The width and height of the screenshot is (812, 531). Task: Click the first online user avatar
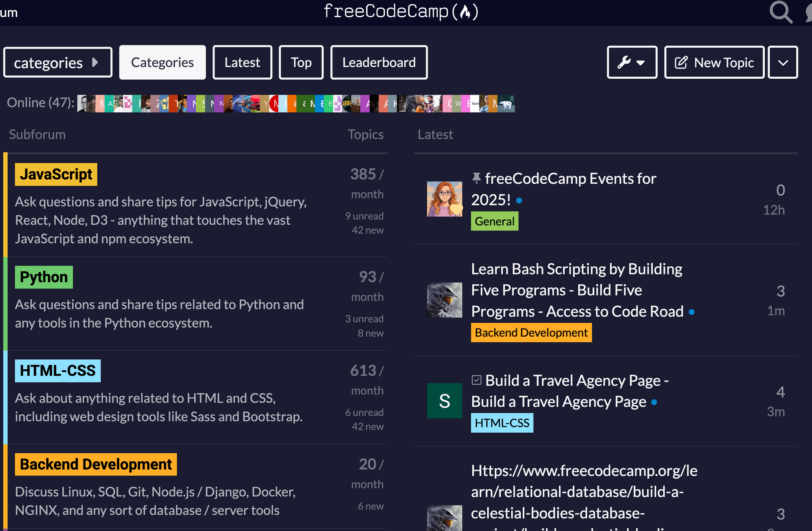tap(82, 104)
